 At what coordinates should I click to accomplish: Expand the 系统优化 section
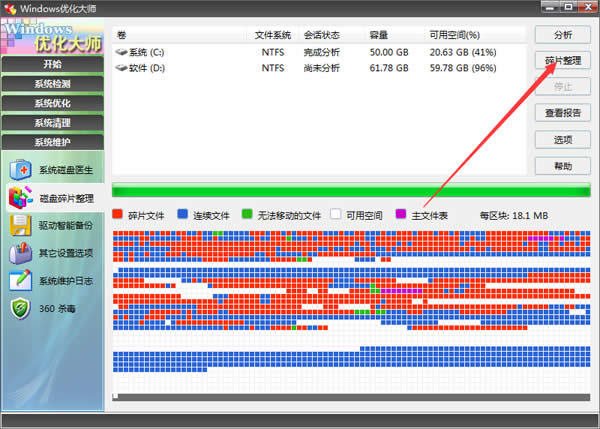point(52,103)
